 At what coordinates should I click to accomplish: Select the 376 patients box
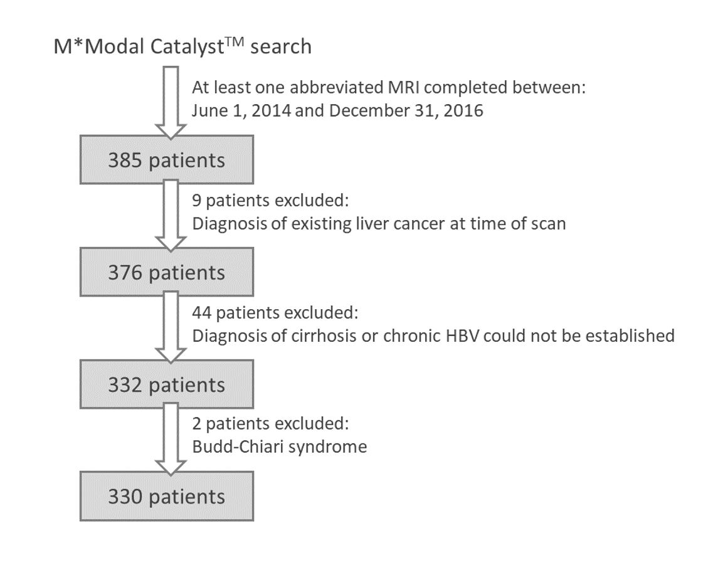[167, 273]
